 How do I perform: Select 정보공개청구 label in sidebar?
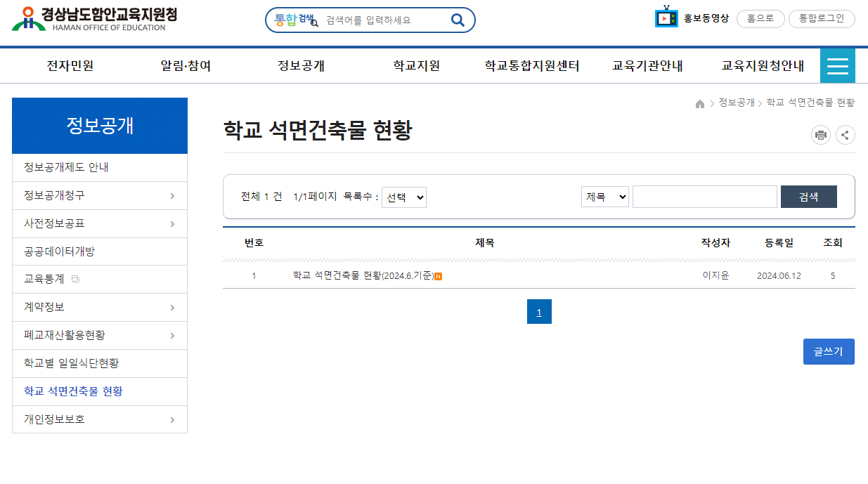(x=54, y=196)
